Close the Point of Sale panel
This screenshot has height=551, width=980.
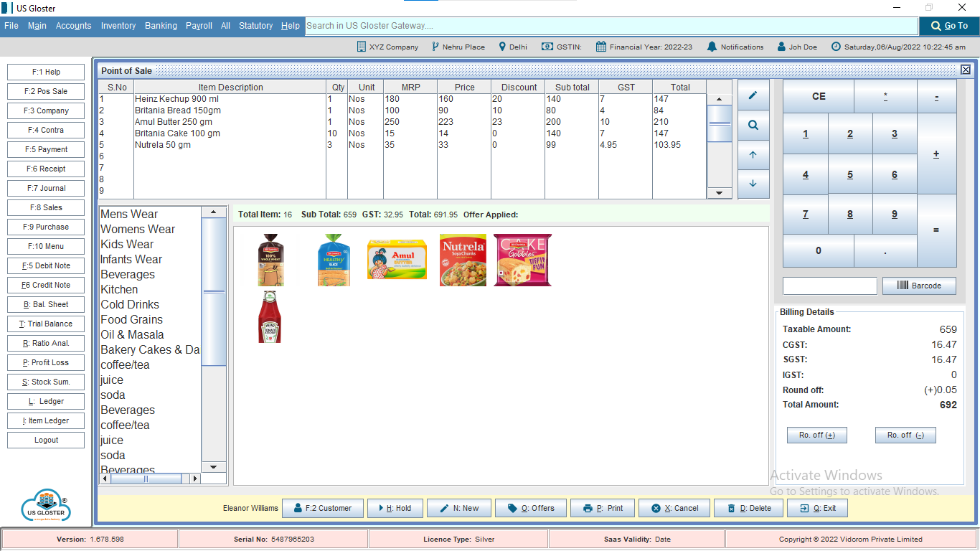tap(966, 70)
